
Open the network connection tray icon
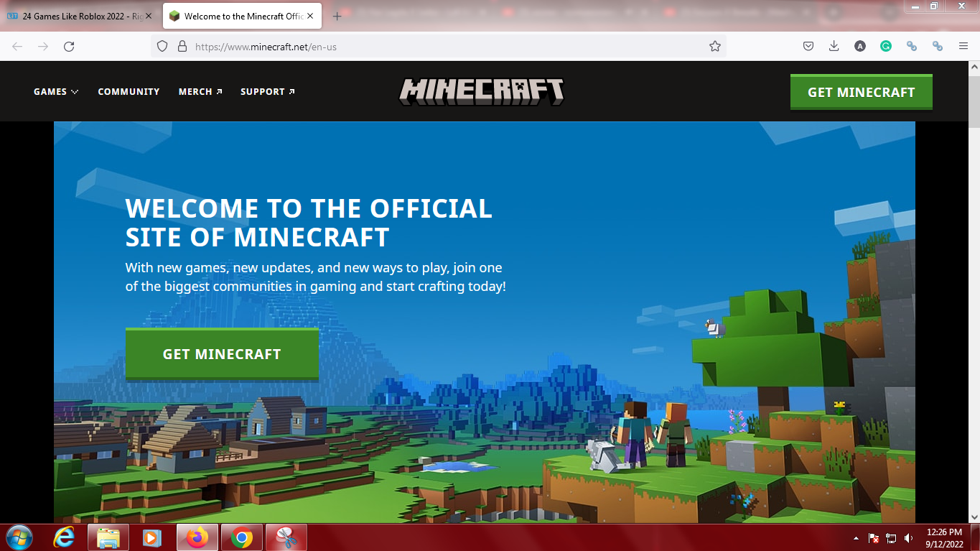tap(892, 538)
